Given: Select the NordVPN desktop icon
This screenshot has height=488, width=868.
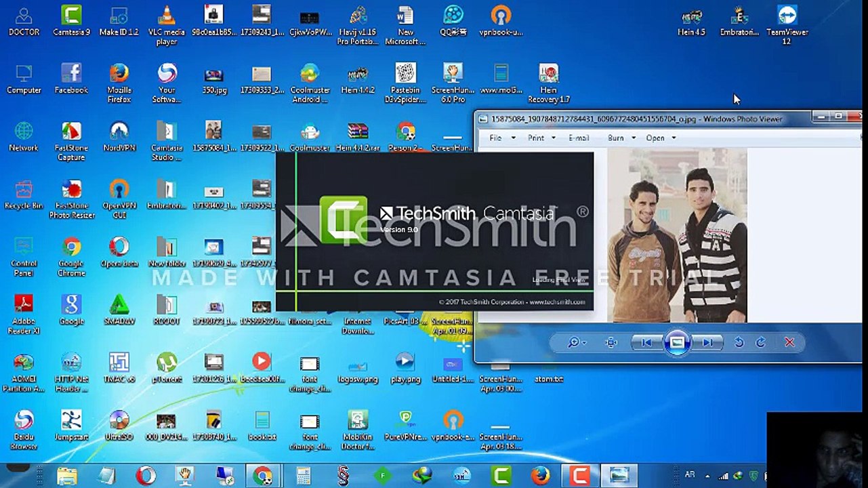Looking at the screenshot, I should click(119, 136).
